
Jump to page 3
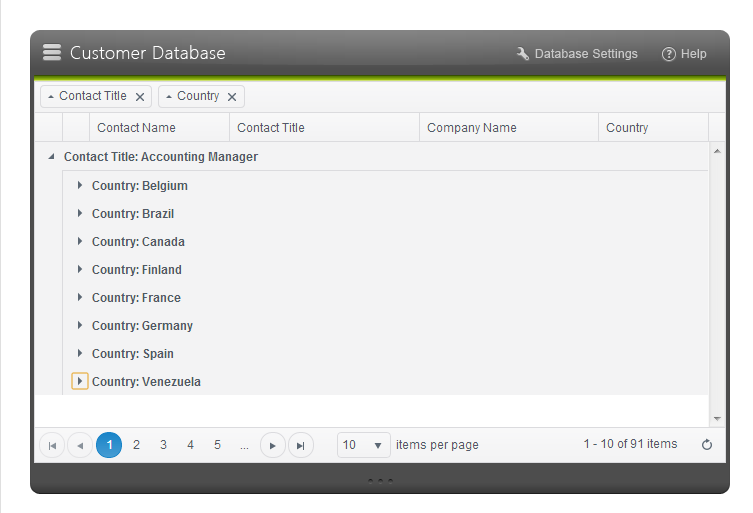(x=163, y=445)
